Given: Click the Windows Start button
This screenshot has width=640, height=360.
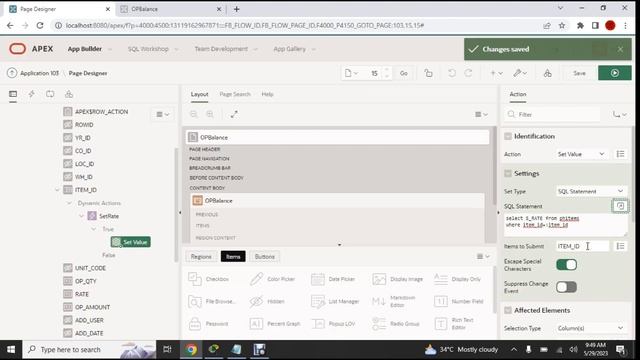Looking at the screenshot, I should (11, 349).
